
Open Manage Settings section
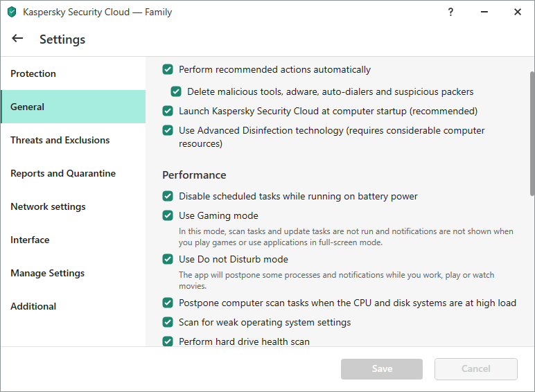point(73,273)
